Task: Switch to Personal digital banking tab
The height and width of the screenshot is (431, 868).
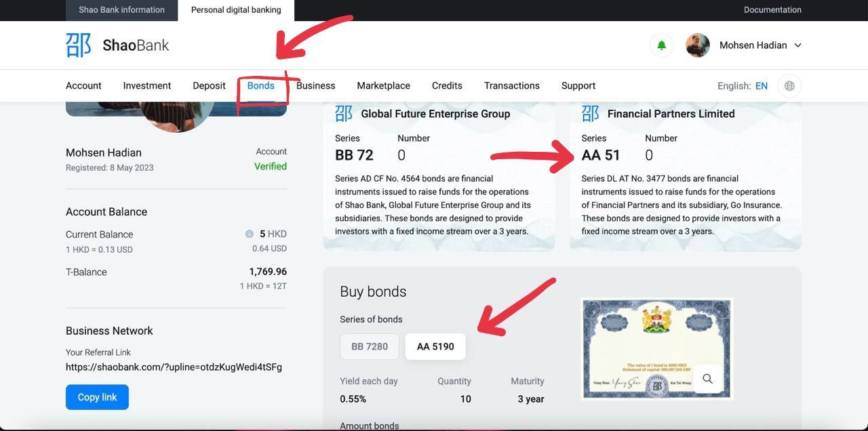Action: [236, 10]
